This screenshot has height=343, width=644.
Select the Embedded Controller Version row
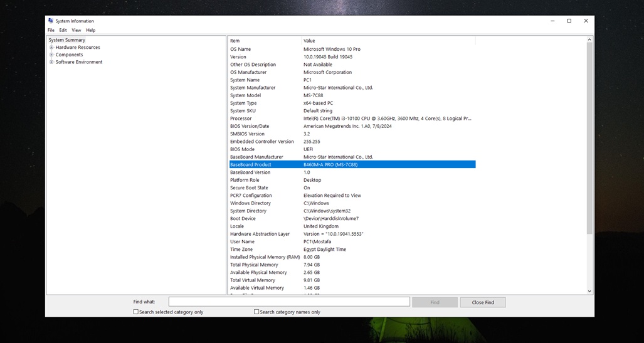(x=352, y=142)
